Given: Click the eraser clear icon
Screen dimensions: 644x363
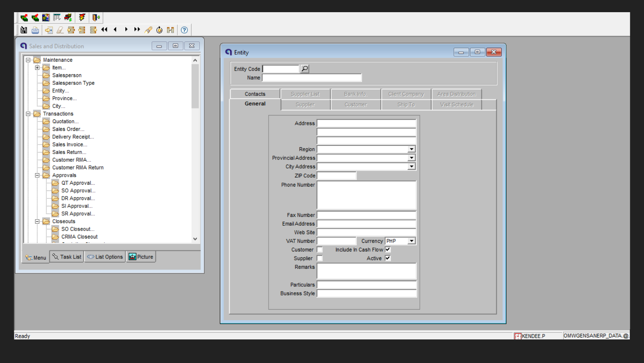Looking at the screenshot, I should (x=60, y=30).
